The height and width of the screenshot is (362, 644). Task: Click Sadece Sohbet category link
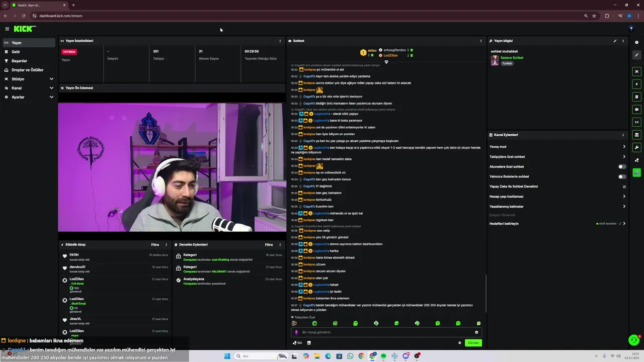click(512, 58)
